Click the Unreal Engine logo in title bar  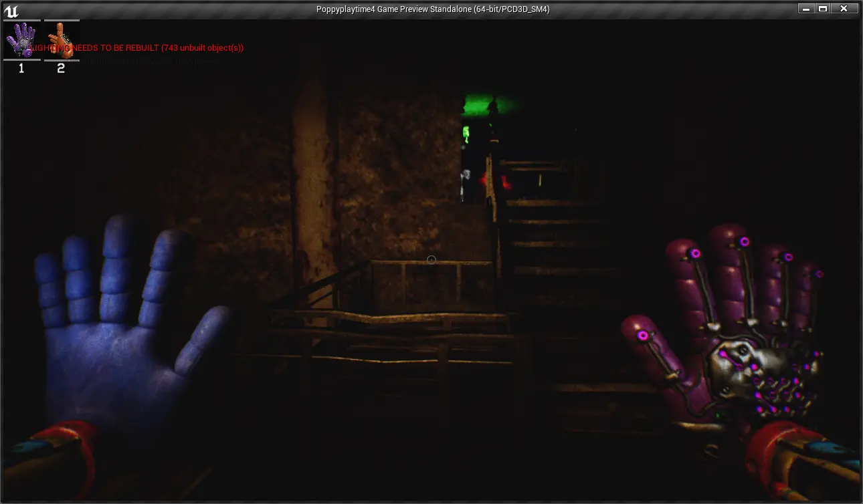(x=11, y=10)
